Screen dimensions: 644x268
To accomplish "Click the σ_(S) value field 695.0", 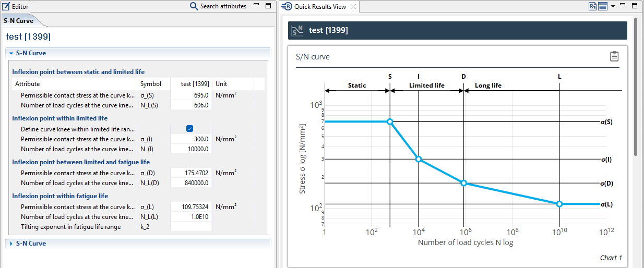I will pos(191,95).
